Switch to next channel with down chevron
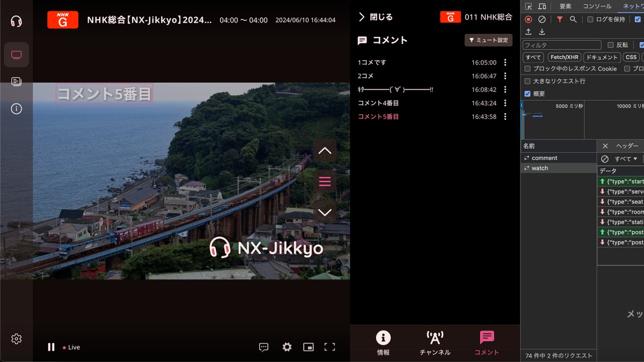The width and height of the screenshot is (644, 362). pos(325,212)
